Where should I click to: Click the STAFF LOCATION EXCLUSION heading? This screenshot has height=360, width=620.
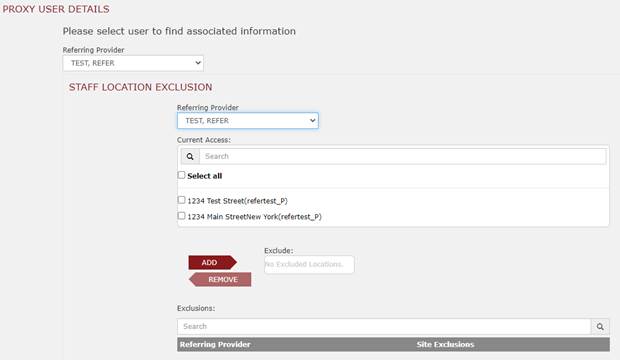coord(140,87)
